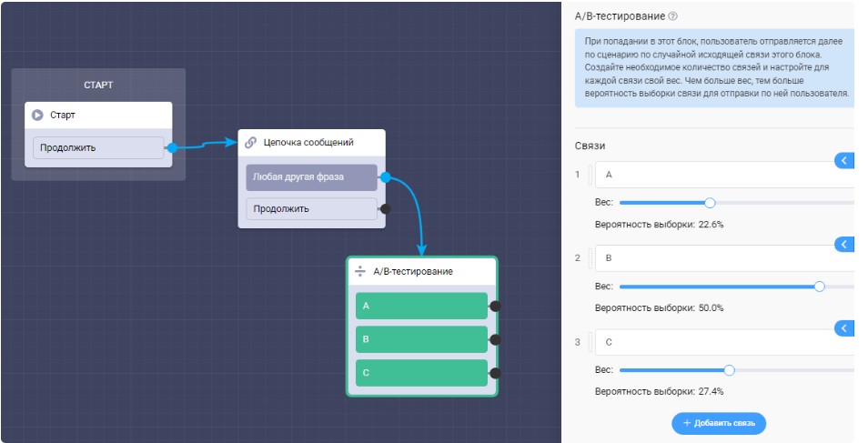Click the blue connector of Любая другая фраза
The width and height of the screenshot is (868, 443).
pos(385,177)
